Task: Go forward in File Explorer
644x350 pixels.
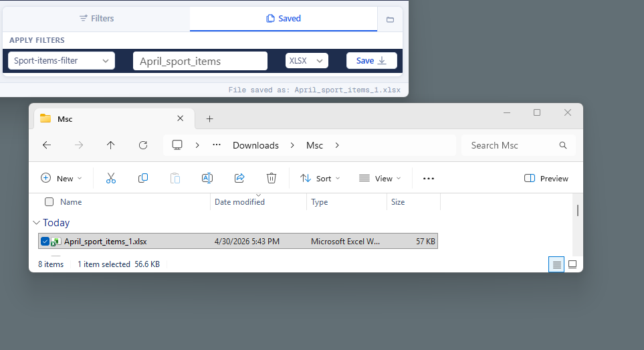Action: [x=79, y=145]
